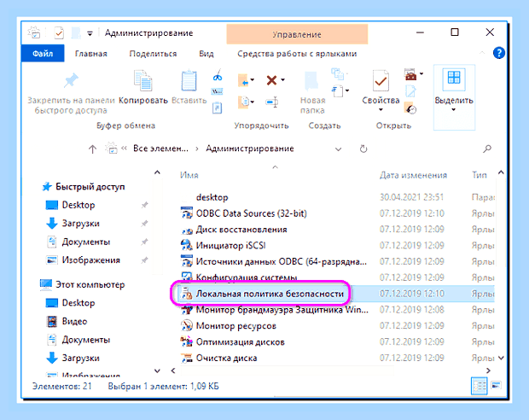Click Все элемен... breadcrumb in address bar

click(x=160, y=149)
